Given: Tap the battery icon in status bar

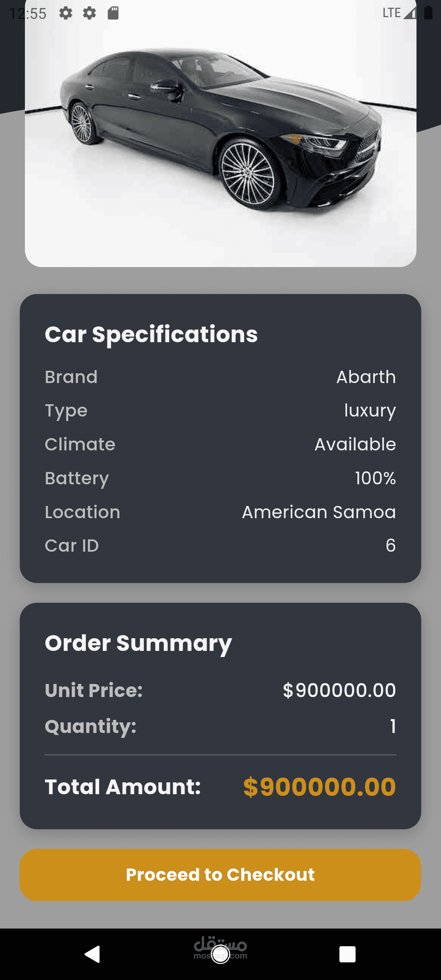Looking at the screenshot, I should pos(428,13).
